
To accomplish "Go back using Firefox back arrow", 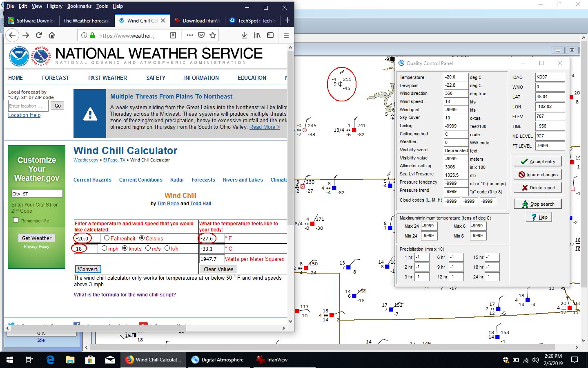I will pyautogui.click(x=12, y=35).
